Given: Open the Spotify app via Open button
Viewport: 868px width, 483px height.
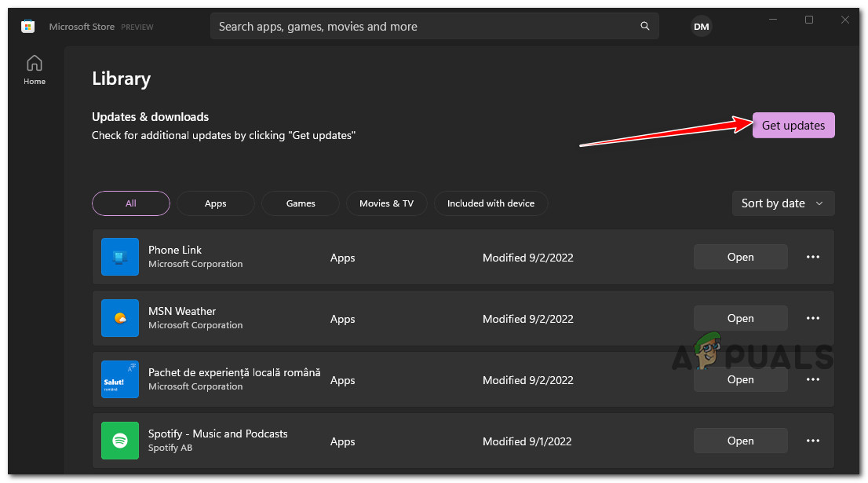Looking at the screenshot, I should coord(740,441).
